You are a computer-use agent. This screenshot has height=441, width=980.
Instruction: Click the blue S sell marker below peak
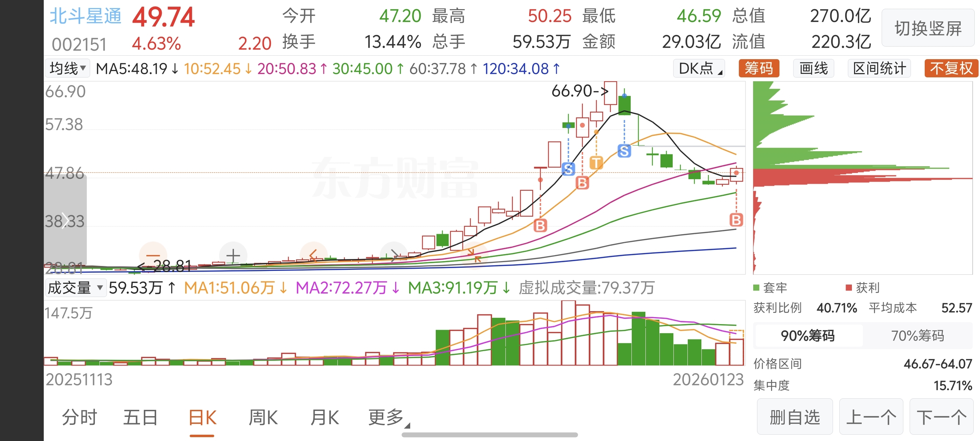(624, 151)
